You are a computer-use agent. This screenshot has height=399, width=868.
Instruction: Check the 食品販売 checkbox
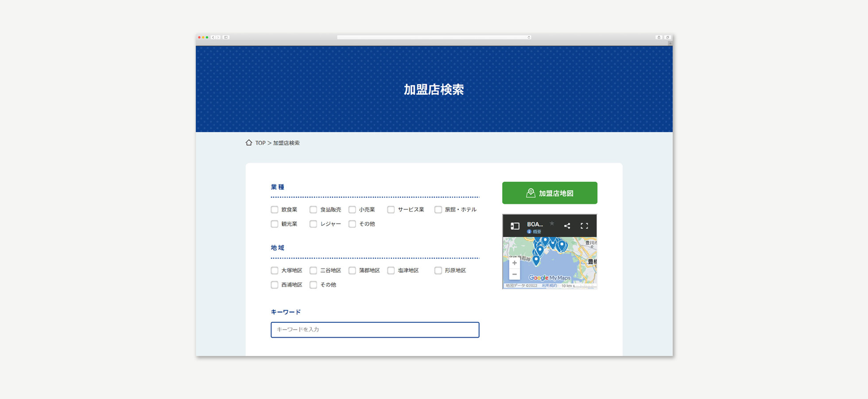pyautogui.click(x=313, y=210)
